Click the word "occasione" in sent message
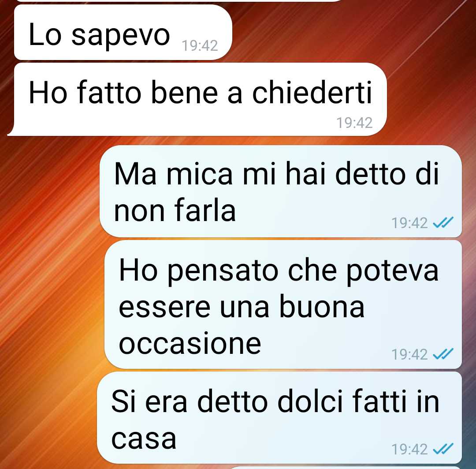The height and width of the screenshot is (469, 476). [x=190, y=343]
